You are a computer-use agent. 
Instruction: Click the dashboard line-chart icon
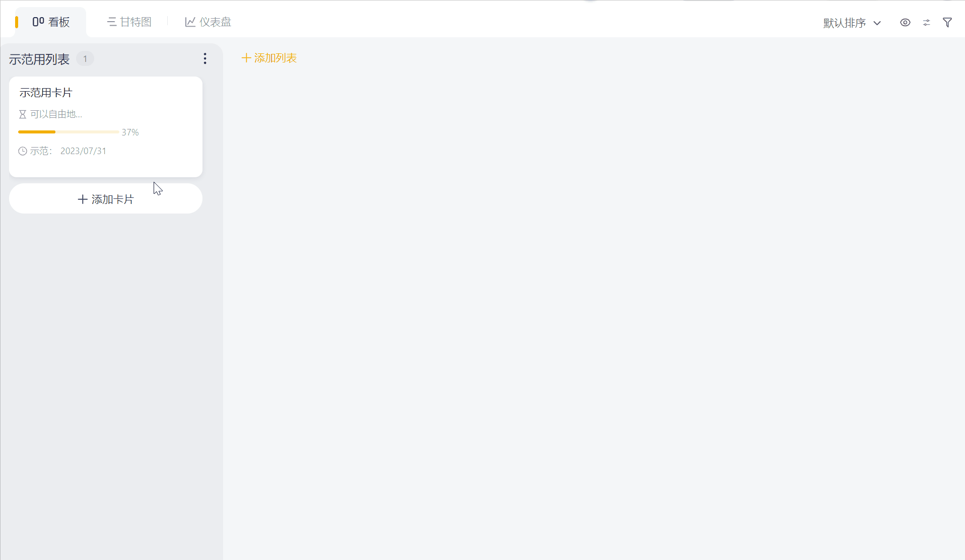[190, 22]
